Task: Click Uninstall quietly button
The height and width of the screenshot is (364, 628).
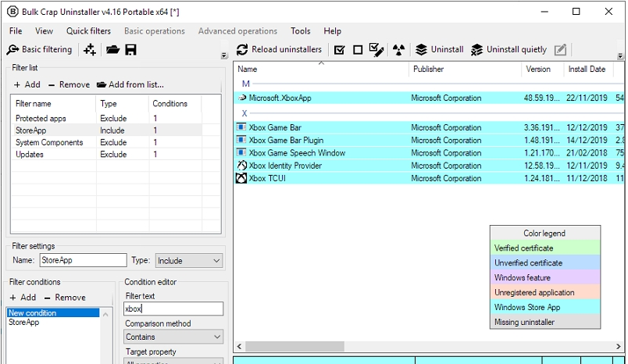Action: pos(508,49)
